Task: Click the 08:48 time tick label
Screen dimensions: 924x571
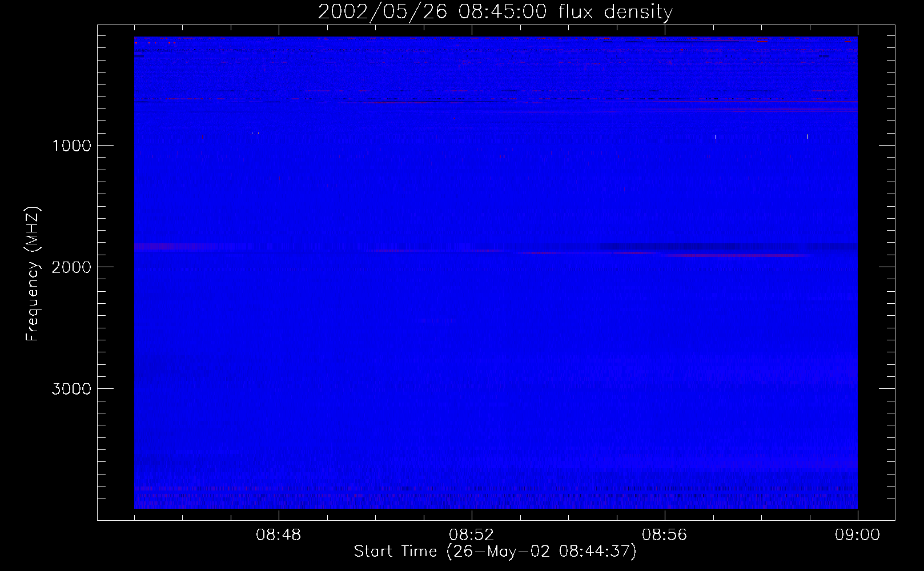Action: (x=278, y=535)
